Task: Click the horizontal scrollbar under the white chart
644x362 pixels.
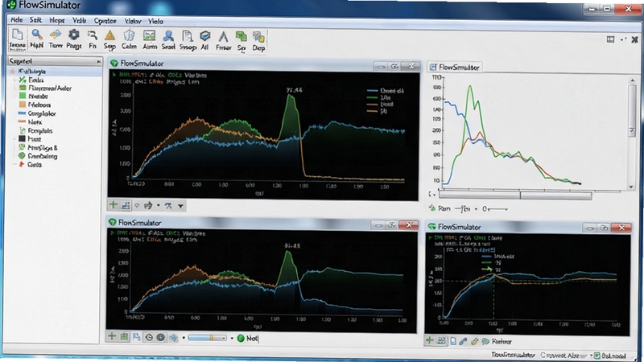Action: pos(515,195)
